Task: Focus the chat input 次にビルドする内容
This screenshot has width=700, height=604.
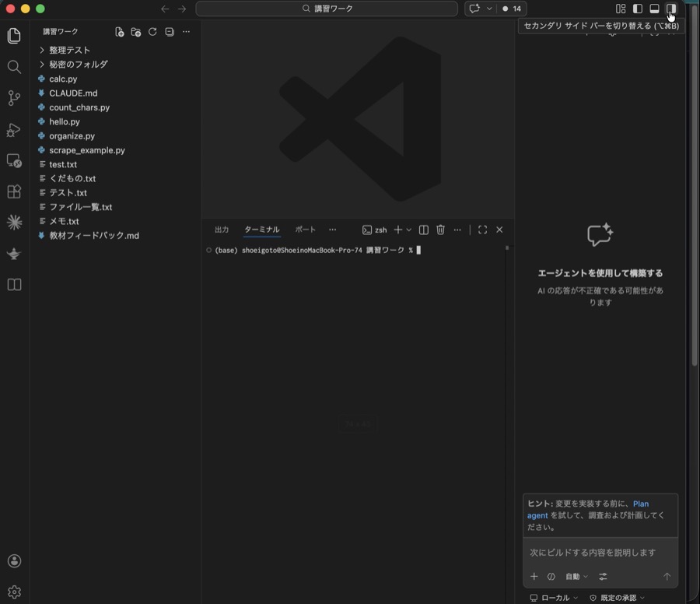Action: coord(600,553)
